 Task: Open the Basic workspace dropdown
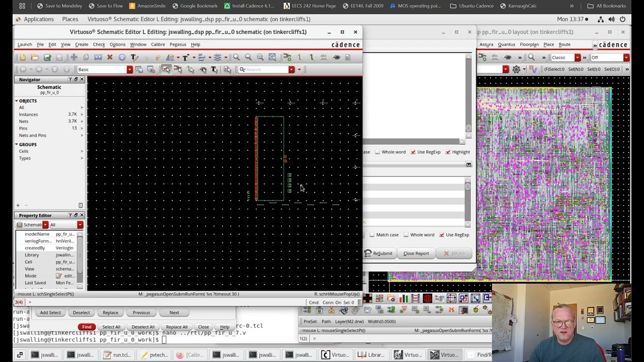point(130,69)
